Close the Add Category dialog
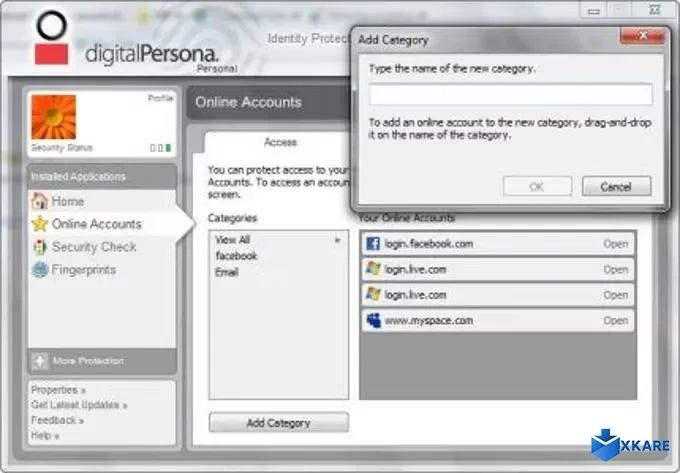This screenshot has height=473, width=680. point(643,36)
